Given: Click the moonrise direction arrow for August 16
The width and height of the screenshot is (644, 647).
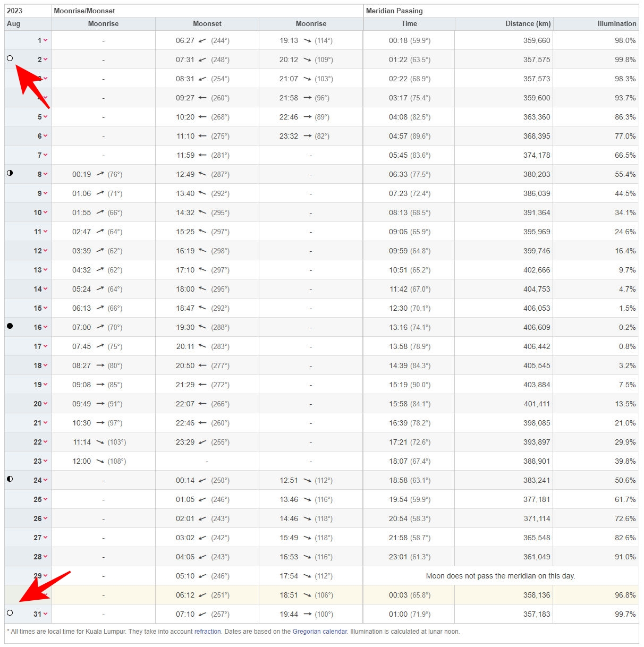Looking at the screenshot, I should click(100, 327).
